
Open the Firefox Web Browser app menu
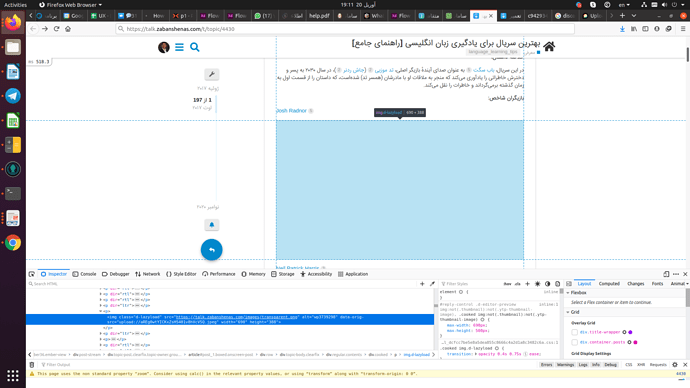click(x=70, y=5)
